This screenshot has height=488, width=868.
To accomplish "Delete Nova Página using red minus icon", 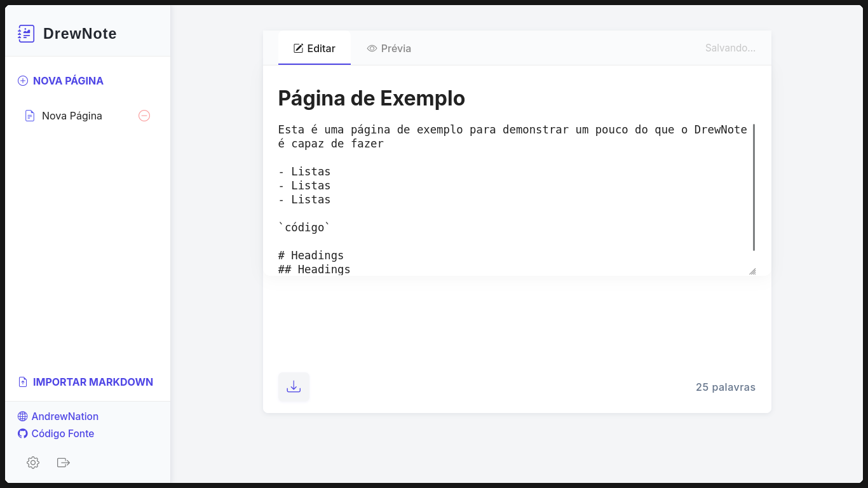I will [x=144, y=116].
